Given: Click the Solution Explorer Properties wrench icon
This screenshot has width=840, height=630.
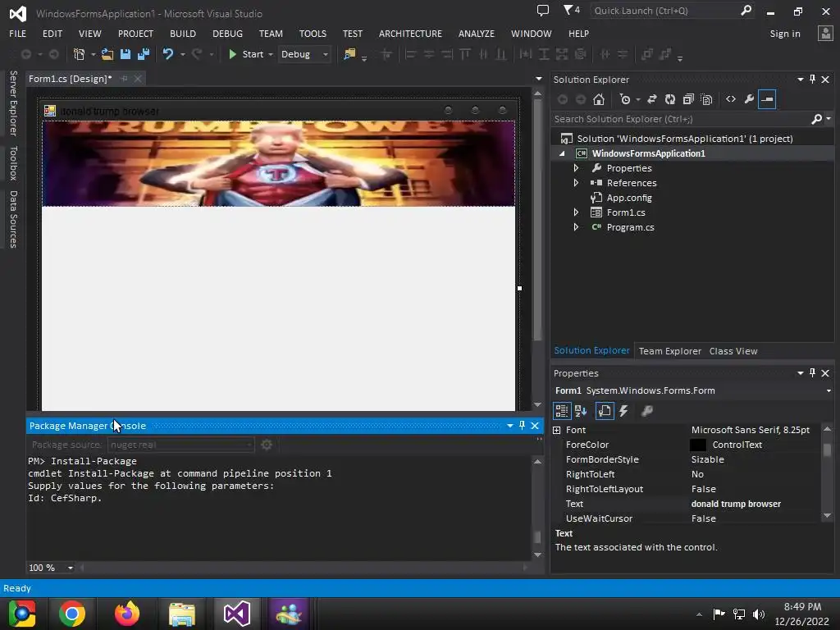Looking at the screenshot, I should pos(749,99).
